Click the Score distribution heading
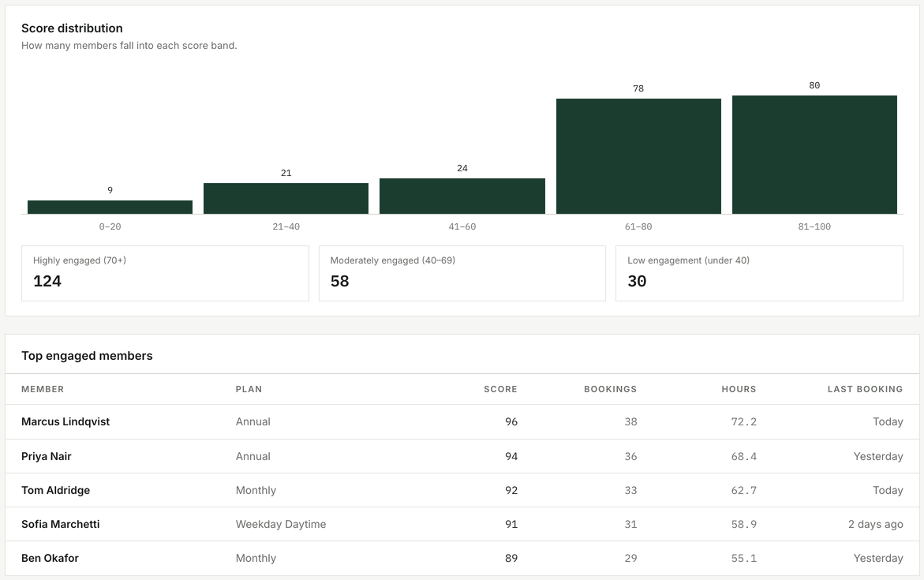This screenshot has height=580, width=924. (72, 28)
